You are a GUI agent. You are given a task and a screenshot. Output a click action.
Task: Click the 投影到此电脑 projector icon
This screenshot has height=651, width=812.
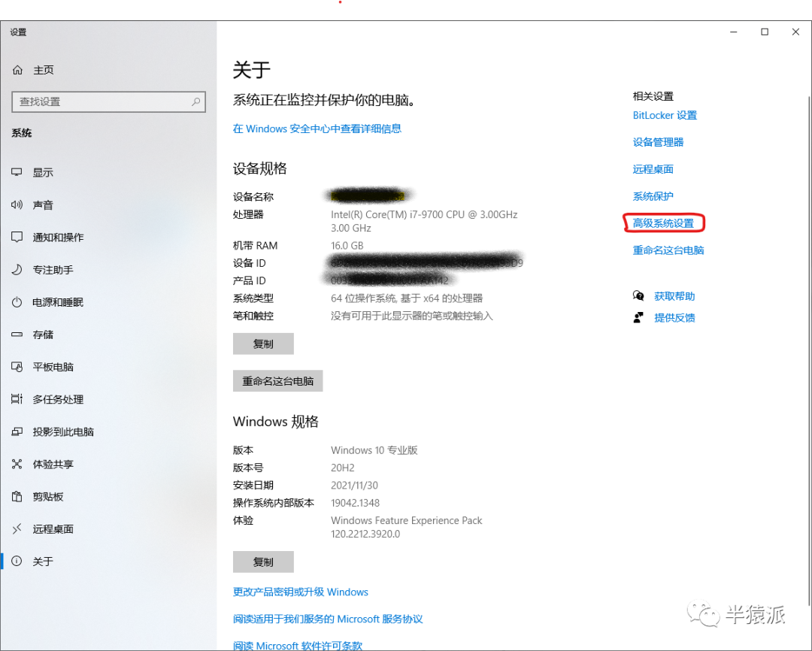coord(17,431)
